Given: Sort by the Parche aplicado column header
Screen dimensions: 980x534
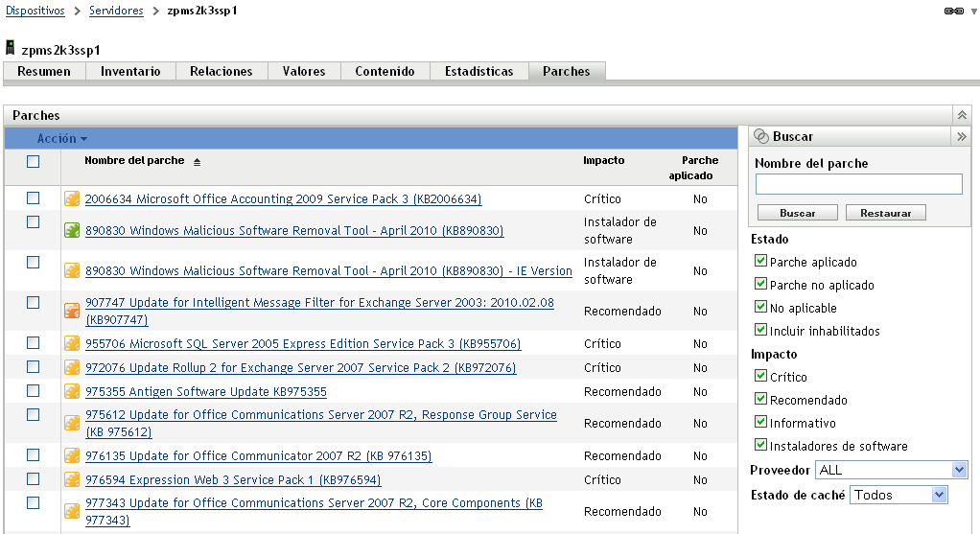Looking at the screenshot, I should (x=691, y=168).
